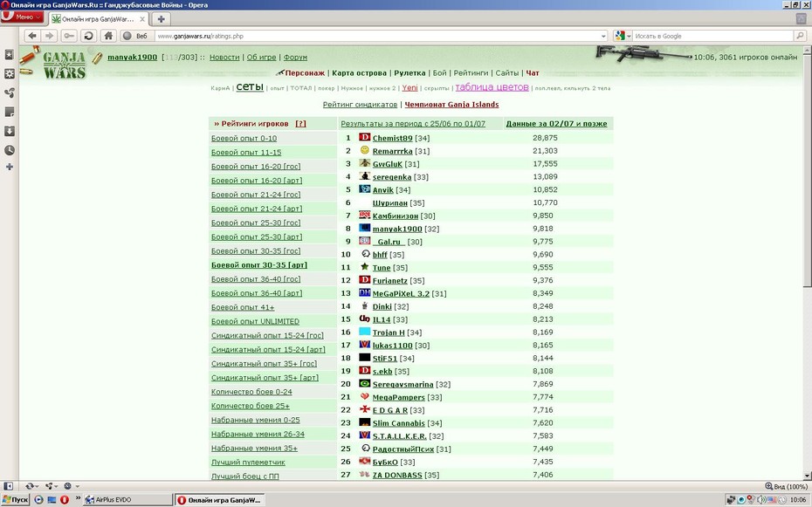Open the Yeni shortcut link
This screenshot has width=812, height=507.
pyautogui.click(x=409, y=87)
